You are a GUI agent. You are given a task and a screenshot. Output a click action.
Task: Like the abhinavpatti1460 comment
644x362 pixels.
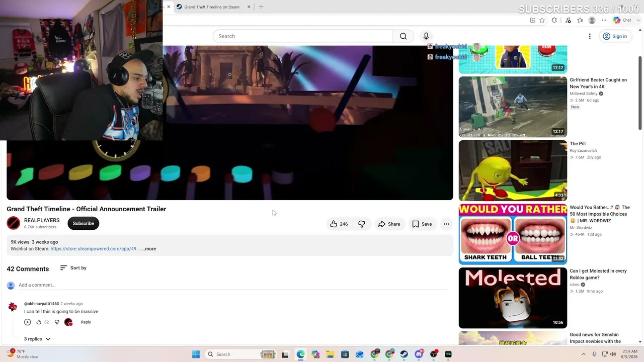pos(39,322)
